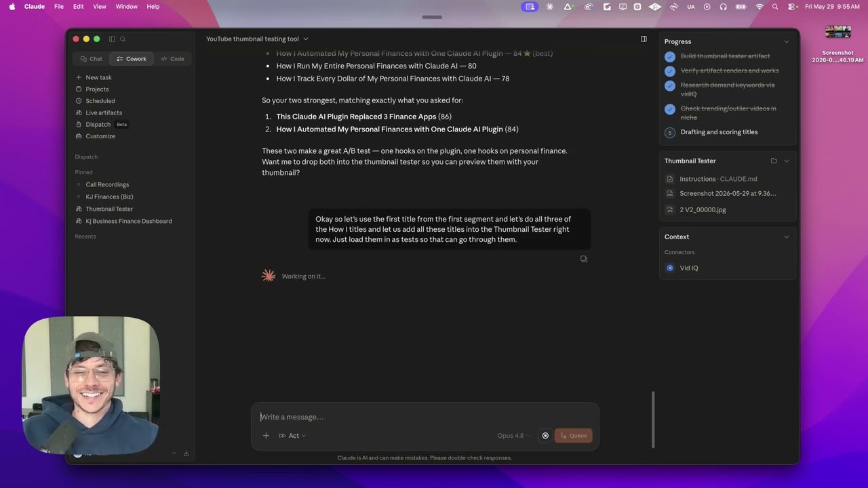The image size is (868, 488).
Task: Toggle the sidebar panel icon
Action: pos(112,39)
